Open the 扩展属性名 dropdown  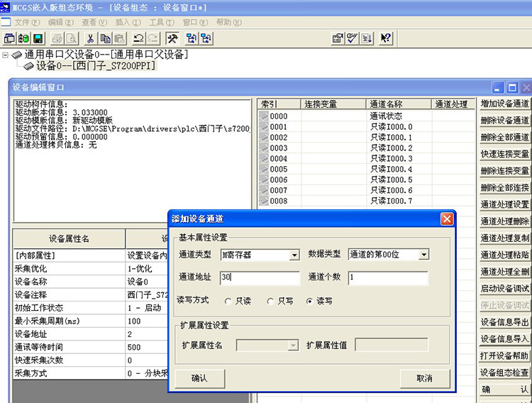(x=293, y=346)
